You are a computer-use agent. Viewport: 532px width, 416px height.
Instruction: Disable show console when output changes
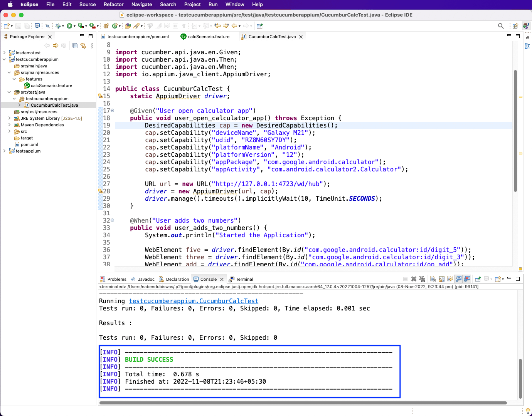point(458,279)
